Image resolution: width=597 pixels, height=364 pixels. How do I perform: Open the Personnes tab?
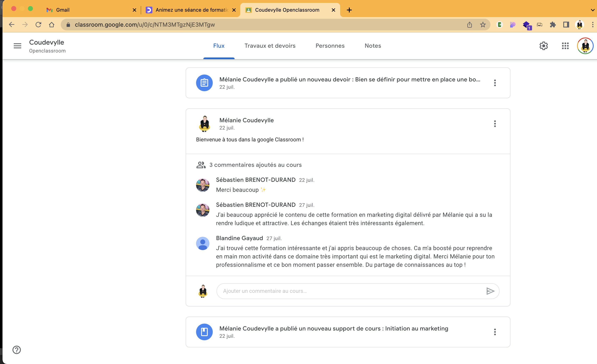tap(330, 46)
